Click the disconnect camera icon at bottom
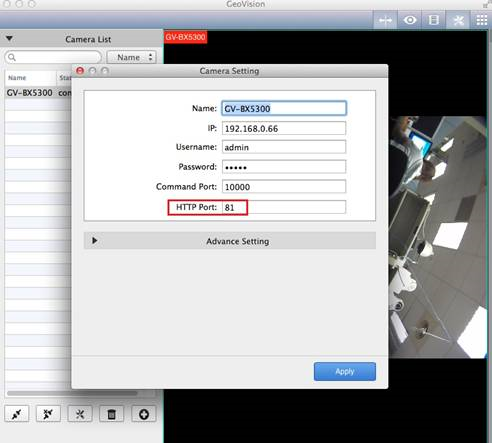The width and height of the screenshot is (492, 443). point(48,414)
